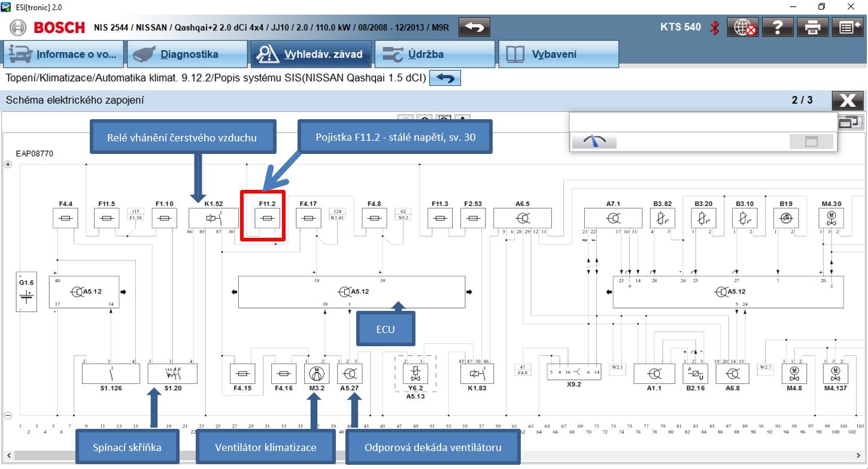This screenshot has height=469, width=868.
Task: Select solenoid valve Y6.2
Action: click(415, 374)
